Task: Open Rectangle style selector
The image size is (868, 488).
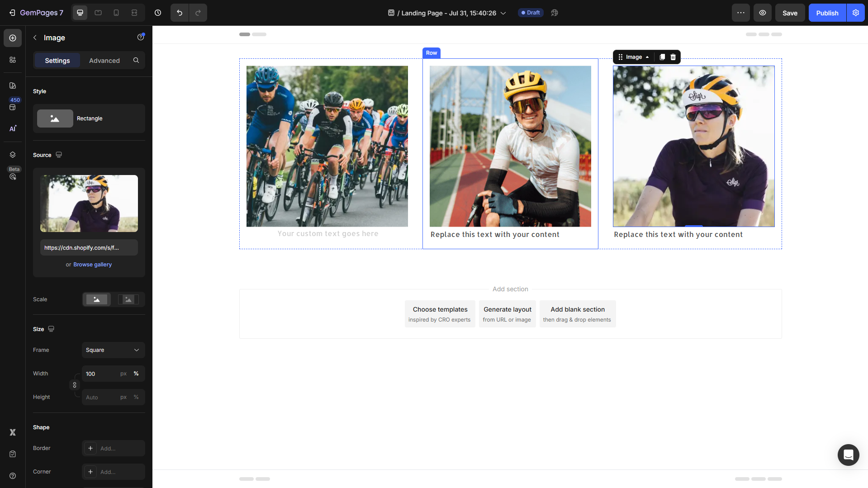Action: pyautogui.click(x=89, y=118)
